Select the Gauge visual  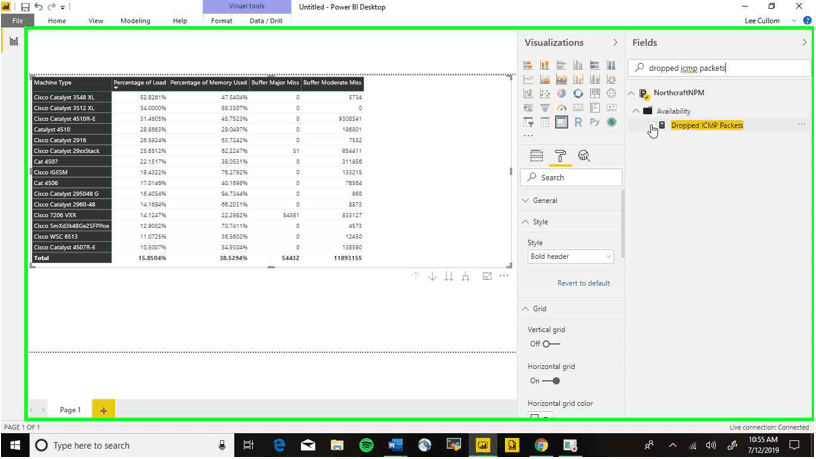[561, 108]
